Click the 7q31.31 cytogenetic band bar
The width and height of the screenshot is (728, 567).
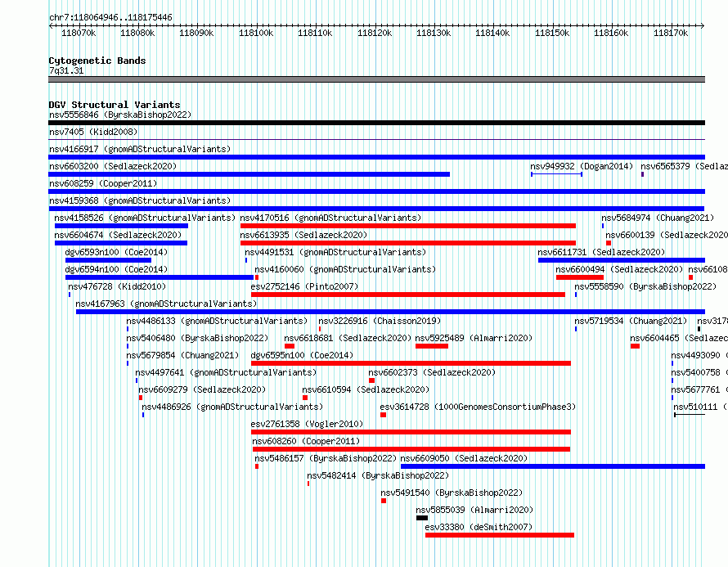(x=376, y=79)
